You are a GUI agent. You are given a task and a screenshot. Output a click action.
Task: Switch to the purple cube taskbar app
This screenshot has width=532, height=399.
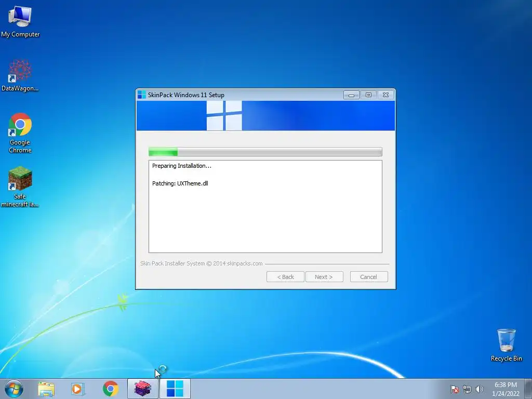pyautogui.click(x=142, y=389)
